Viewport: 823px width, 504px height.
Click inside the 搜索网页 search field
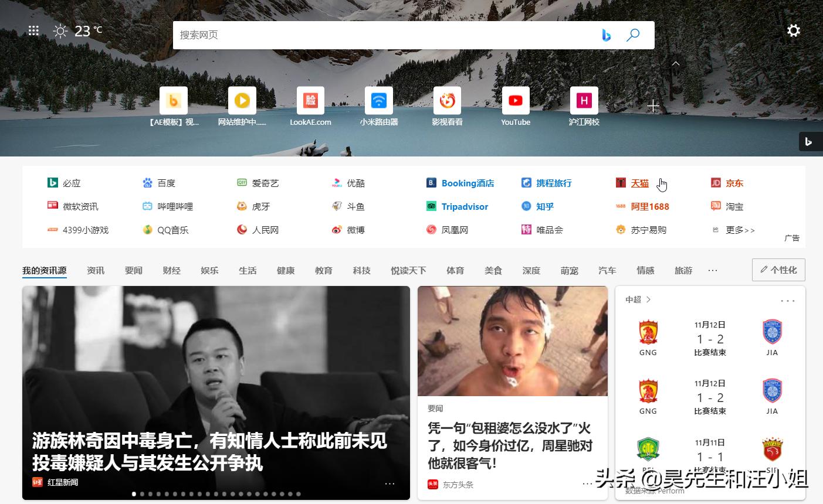point(381,35)
